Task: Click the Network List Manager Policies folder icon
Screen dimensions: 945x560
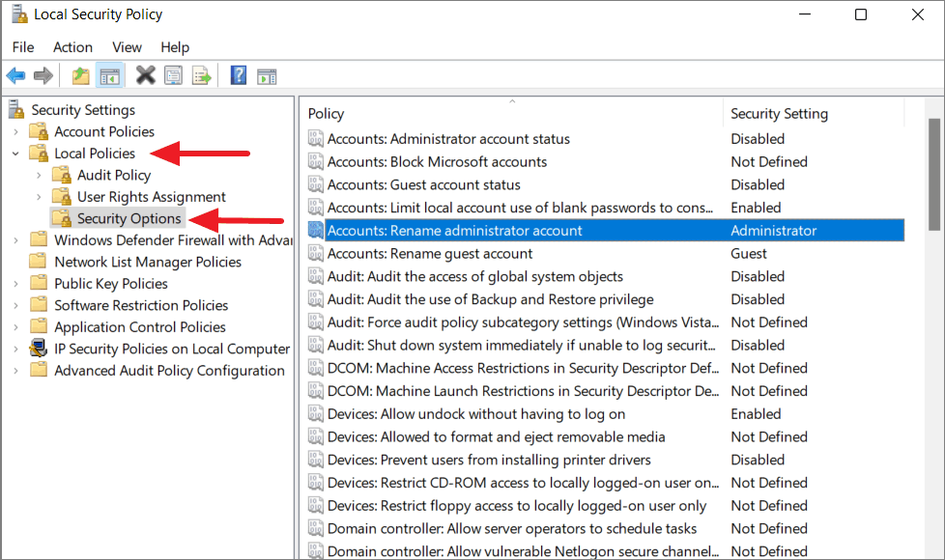Action: pyautogui.click(x=39, y=262)
